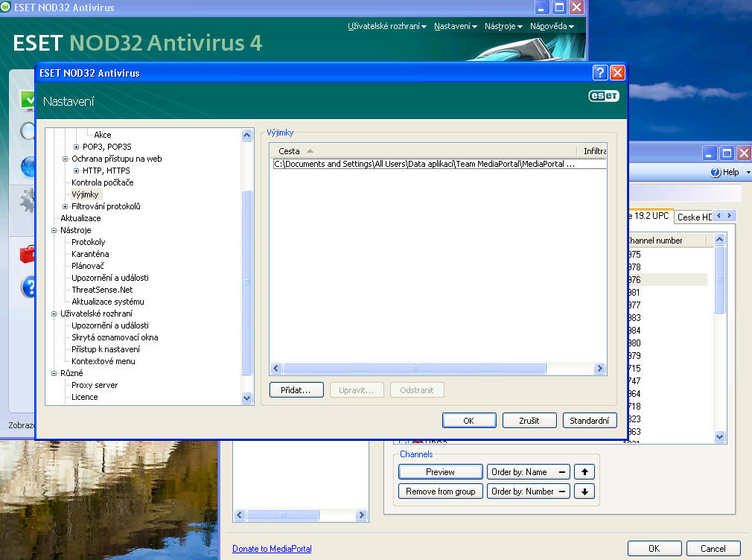Click the Přidat... button
Screen dimensions: 752x560
pyautogui.click(x=296, y=390)
